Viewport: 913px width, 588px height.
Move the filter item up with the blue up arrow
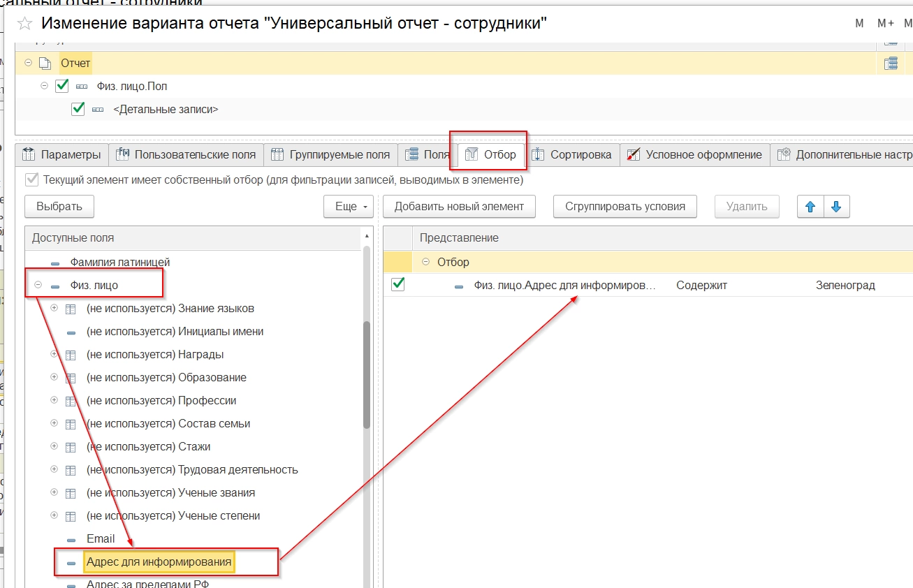[x=810, y=207]
